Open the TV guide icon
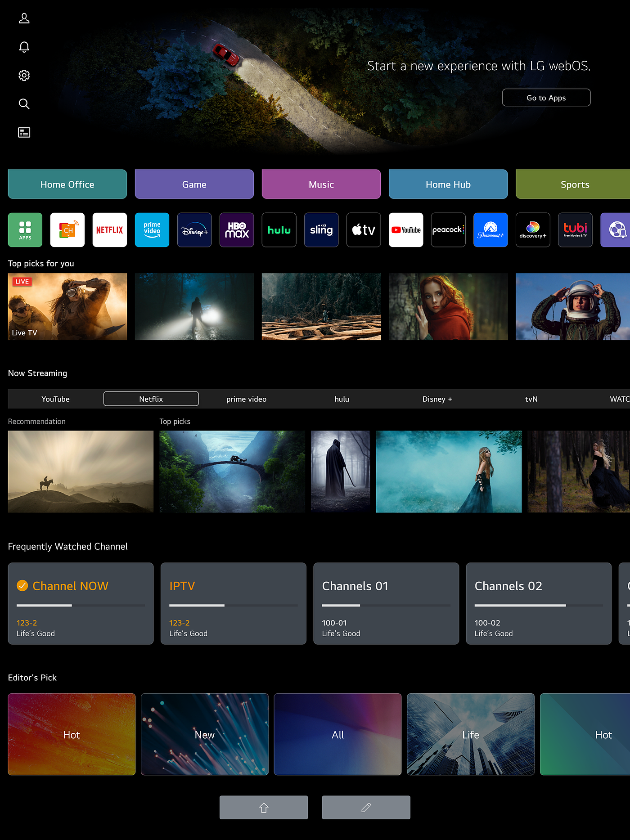The image size is (630, 840). click(x=24, y=132)
